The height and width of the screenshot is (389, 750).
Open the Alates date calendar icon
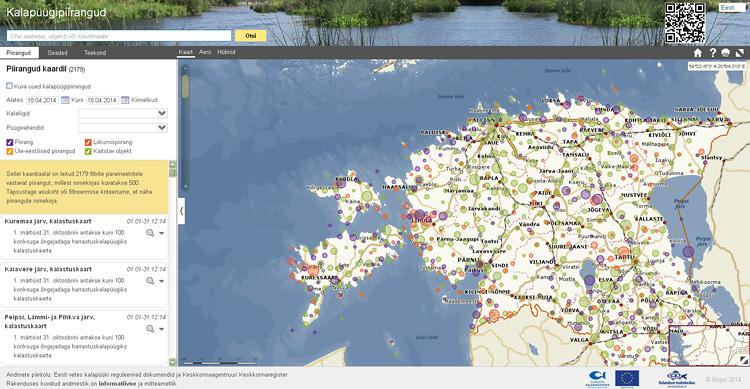65,100
